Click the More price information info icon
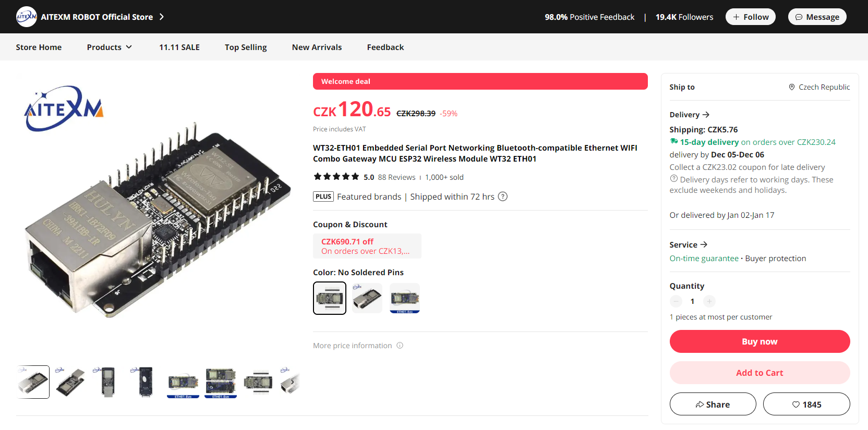 tap(400, 346)
